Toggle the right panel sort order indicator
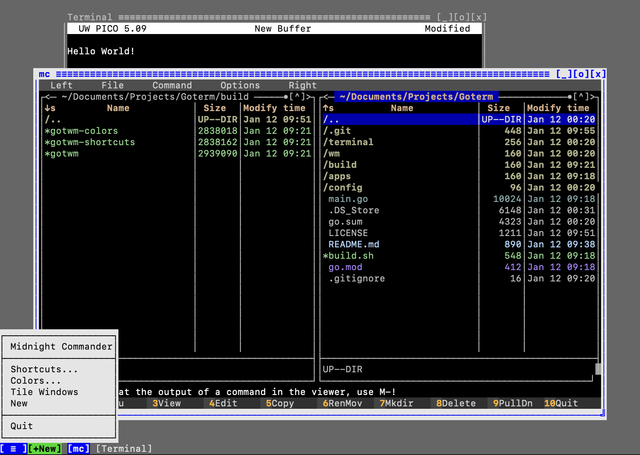The image size is (640, 455). pos(328,108)
